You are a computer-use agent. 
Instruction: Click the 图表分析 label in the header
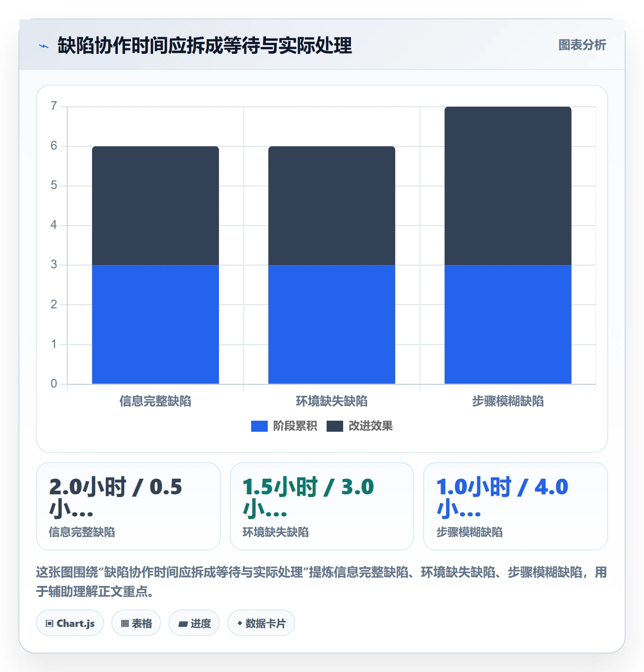coord(582,45)
